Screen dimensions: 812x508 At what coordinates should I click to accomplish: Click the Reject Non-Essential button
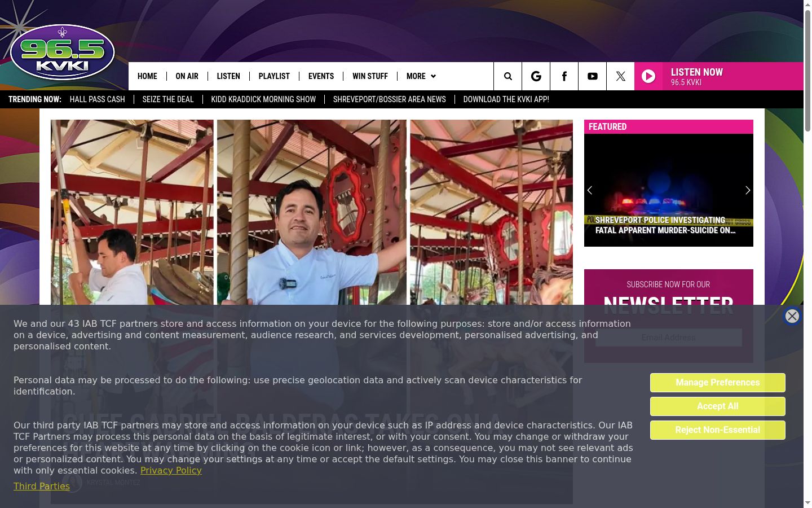(x=717, y=430)
